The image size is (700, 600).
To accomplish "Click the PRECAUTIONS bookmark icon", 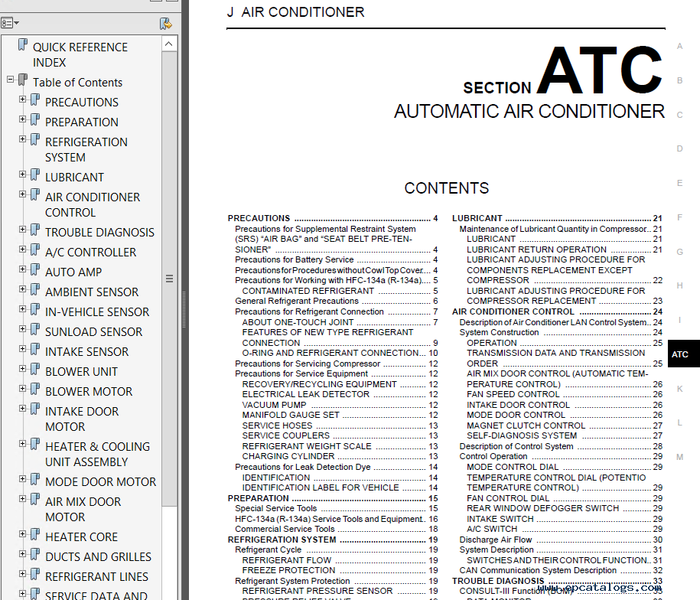I will [x=35, y=99].
